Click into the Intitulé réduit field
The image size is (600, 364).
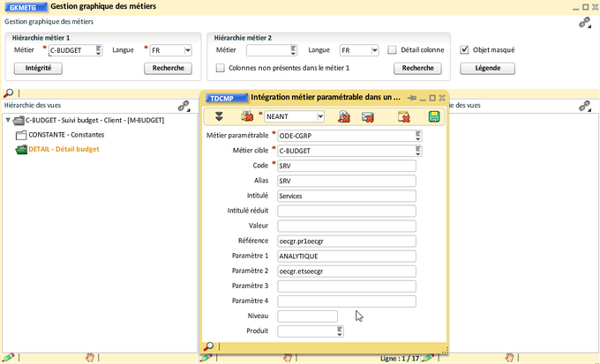click(x=346, y=211)
